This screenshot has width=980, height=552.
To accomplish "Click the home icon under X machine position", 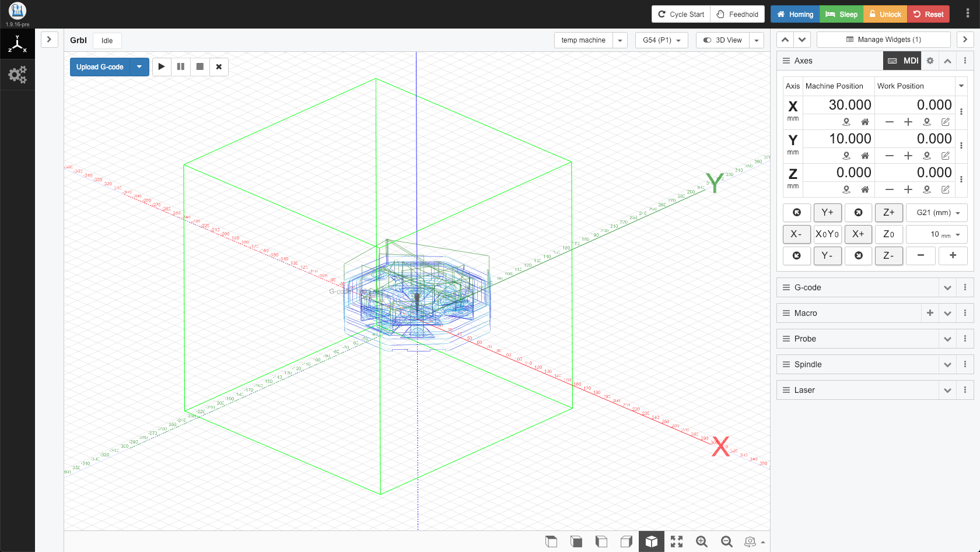I will coord(864,122).
